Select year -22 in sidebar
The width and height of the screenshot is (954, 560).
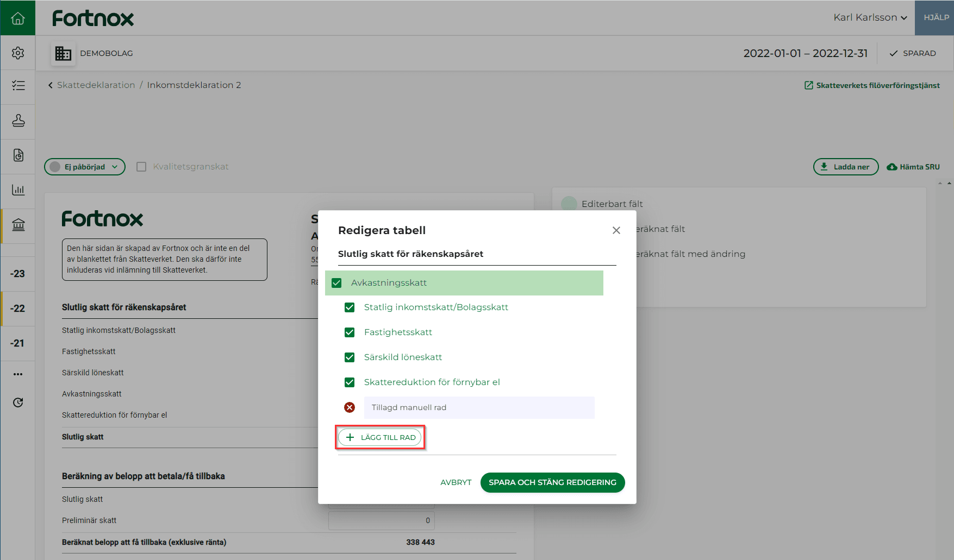17,309
